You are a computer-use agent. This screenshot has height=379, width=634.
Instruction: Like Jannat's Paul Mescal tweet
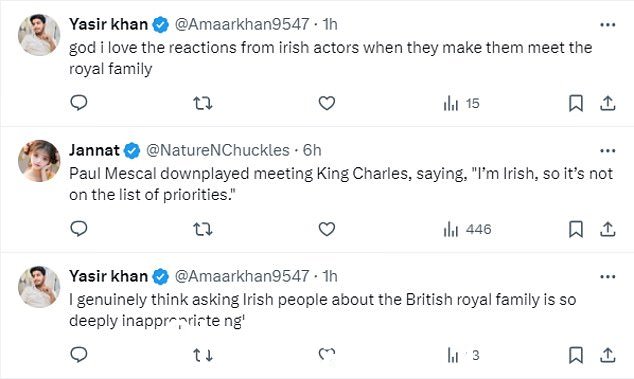(327, 229)
